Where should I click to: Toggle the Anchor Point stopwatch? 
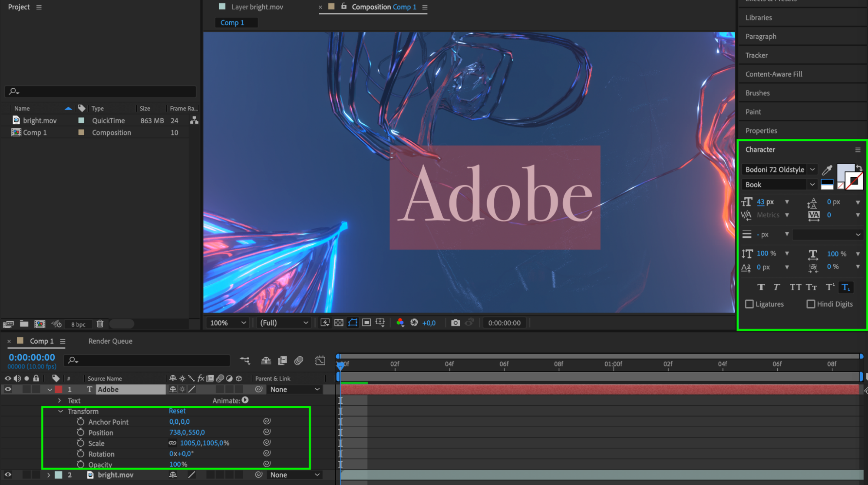click(80, 422)
